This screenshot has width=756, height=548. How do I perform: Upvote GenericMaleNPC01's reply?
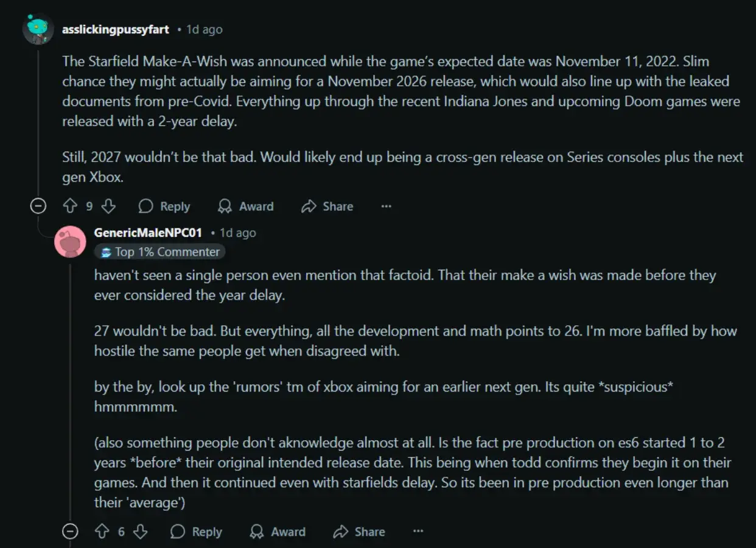(x=102, y=532)
